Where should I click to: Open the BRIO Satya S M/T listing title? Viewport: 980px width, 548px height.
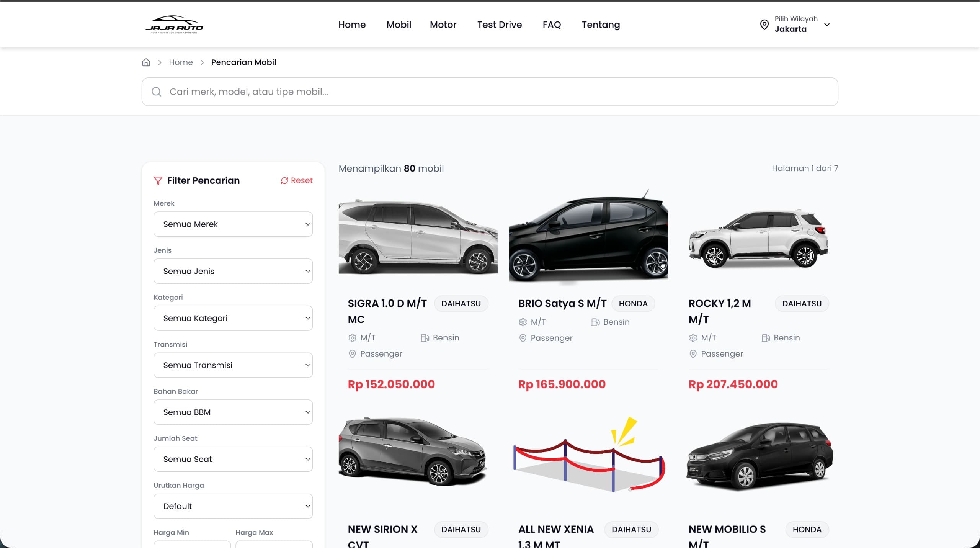coord(562,303)
